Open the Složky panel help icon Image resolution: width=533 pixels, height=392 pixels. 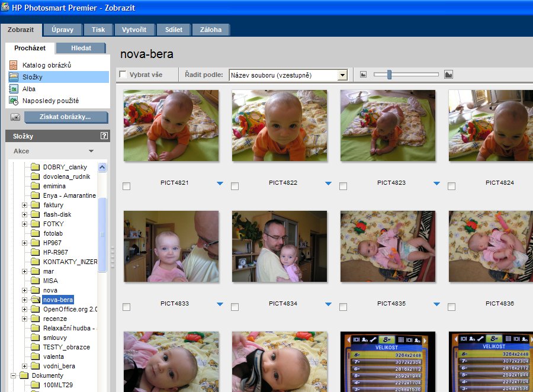104,136
